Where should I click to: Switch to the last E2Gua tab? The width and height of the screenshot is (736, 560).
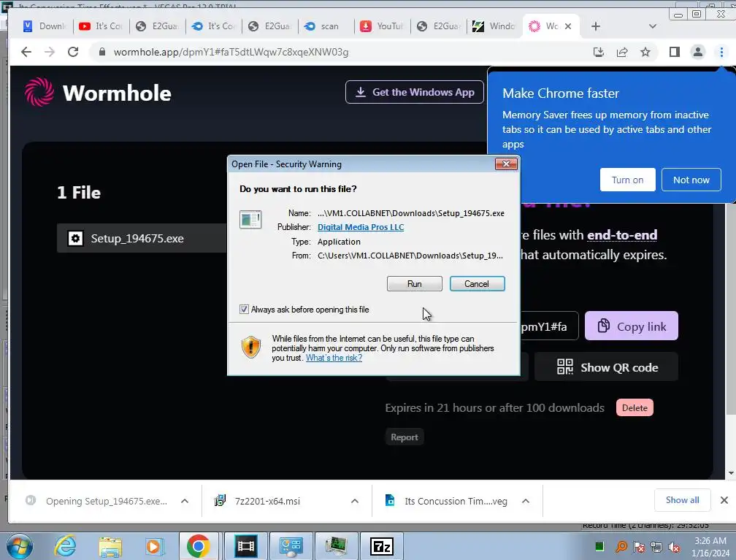pos(438,26)
